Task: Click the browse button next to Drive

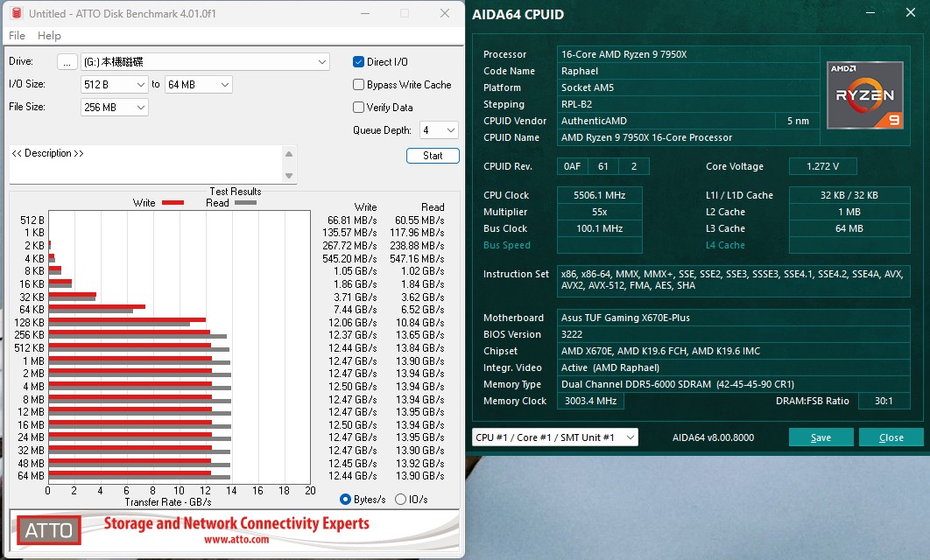Action: [67, 61]
